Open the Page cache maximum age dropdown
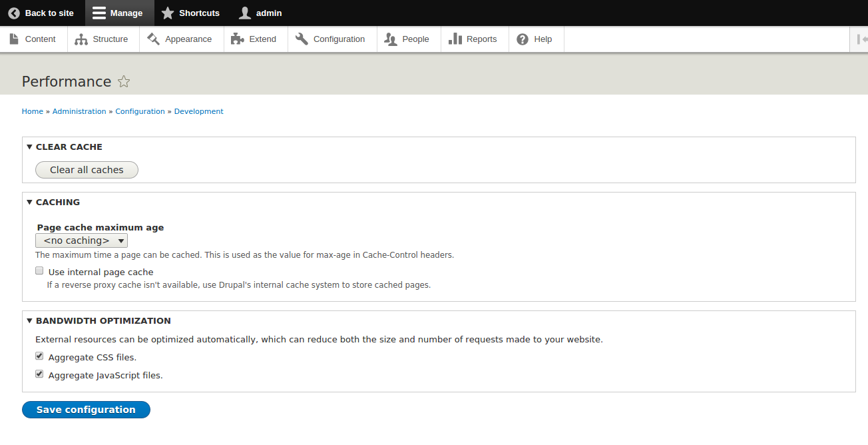 click(81, 240)
